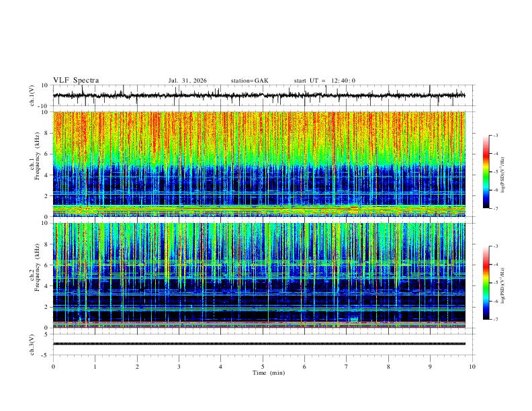Click the ch.2 spectrogram color scale bar
This screenshot has width=532, height=411.
tap(486, 283)
